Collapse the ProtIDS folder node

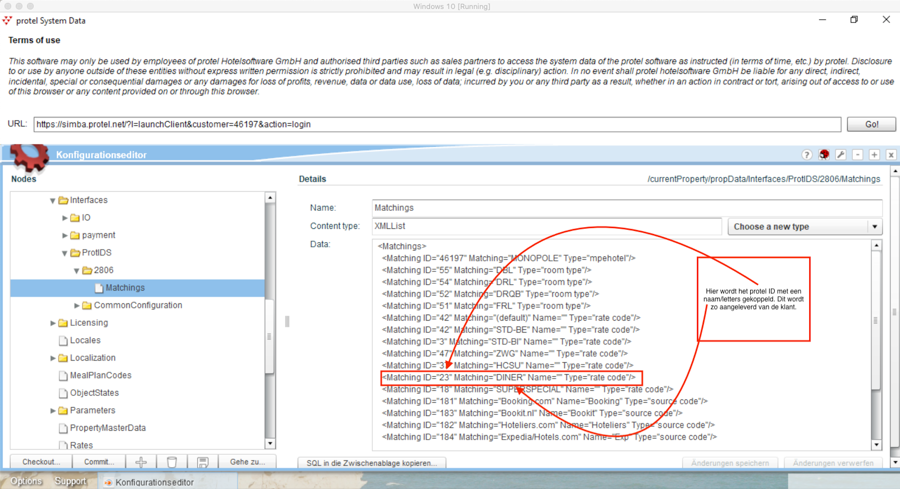click(65, 253)
